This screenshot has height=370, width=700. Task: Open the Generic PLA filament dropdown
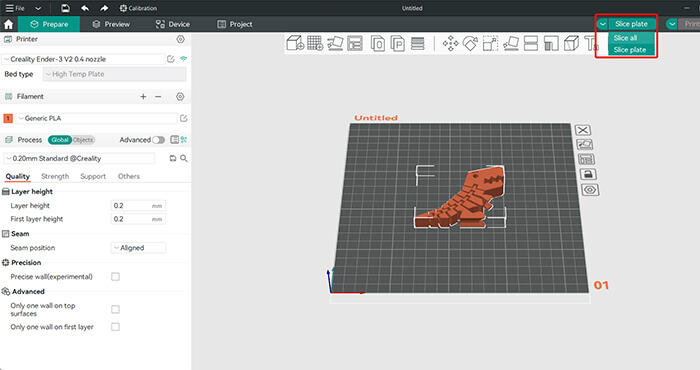pos(96,118)
